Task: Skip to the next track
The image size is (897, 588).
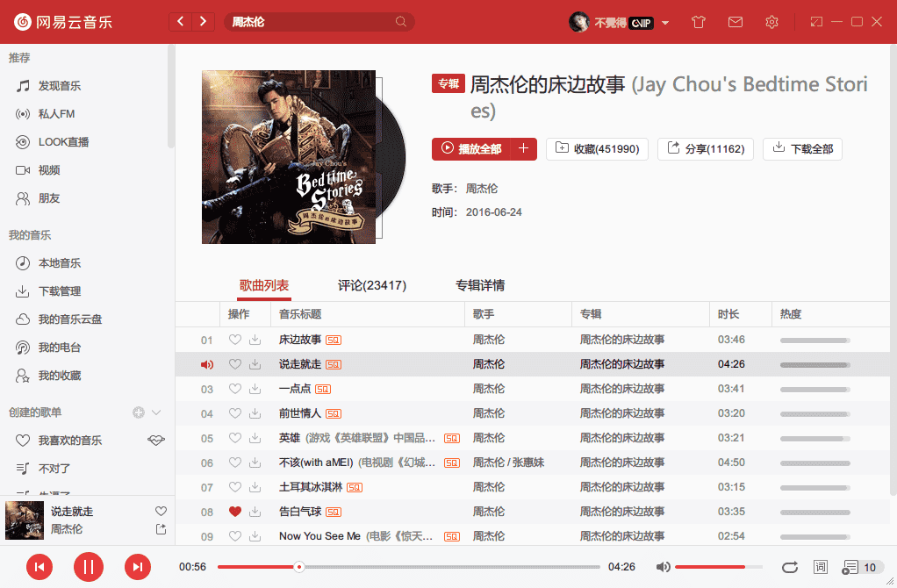Action: 137,567
